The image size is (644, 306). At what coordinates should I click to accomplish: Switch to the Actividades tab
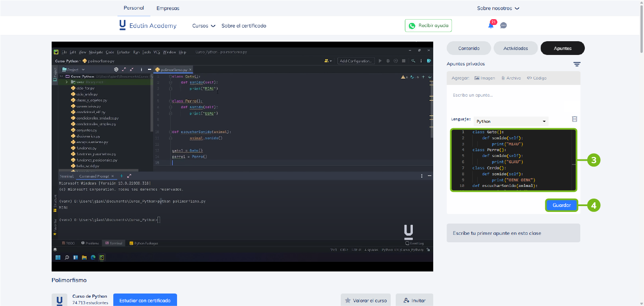[515, 48]
